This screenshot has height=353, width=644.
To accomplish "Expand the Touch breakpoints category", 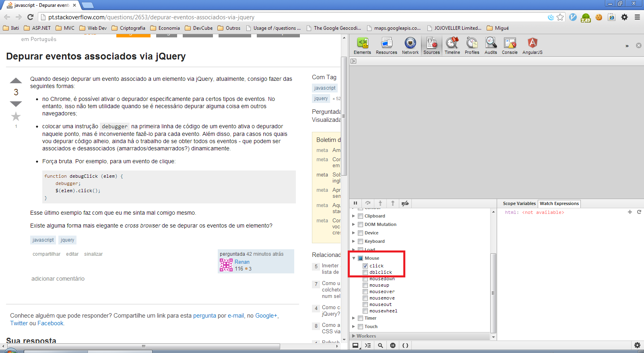I will [354, 326].
